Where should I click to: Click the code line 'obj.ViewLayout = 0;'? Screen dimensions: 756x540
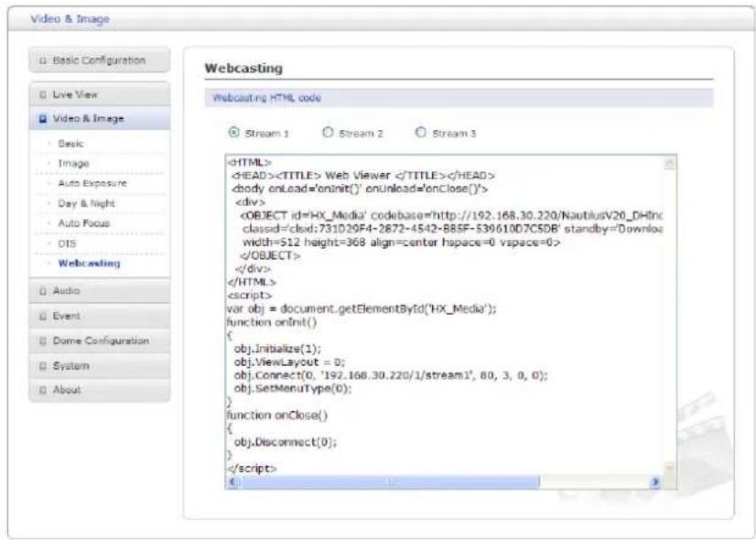[x=289, y=362]
